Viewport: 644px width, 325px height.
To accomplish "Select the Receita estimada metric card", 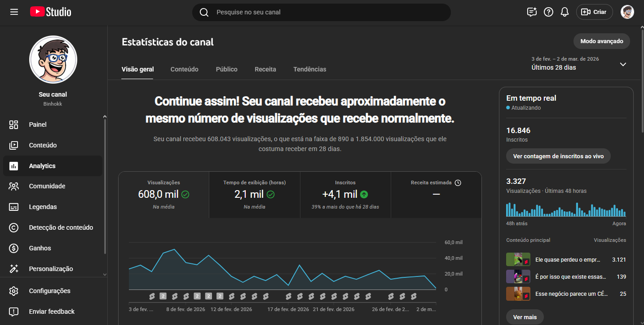I will point(436,195).
